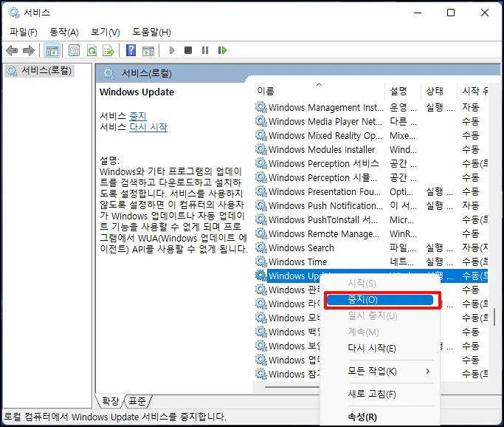This screenshot has height=427, width=504.
Task: Click the Stop Service square icon
Action: point(188,50)
